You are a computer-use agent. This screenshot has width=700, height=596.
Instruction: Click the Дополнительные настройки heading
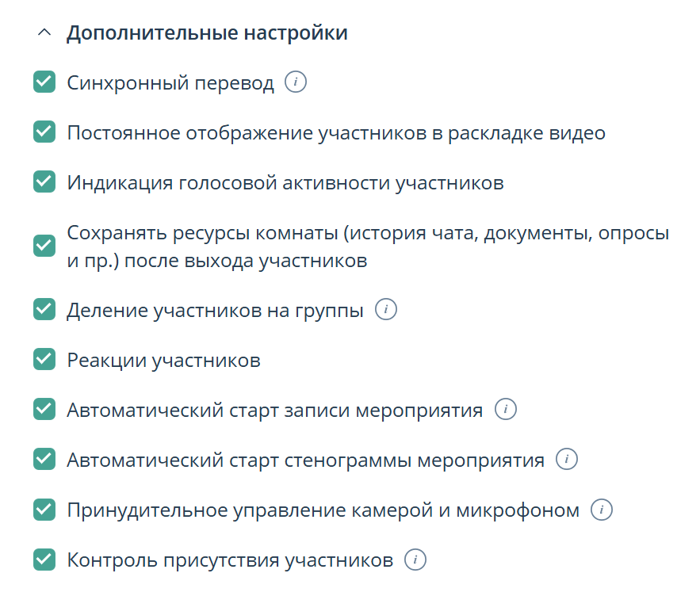[x=206, y=33]
